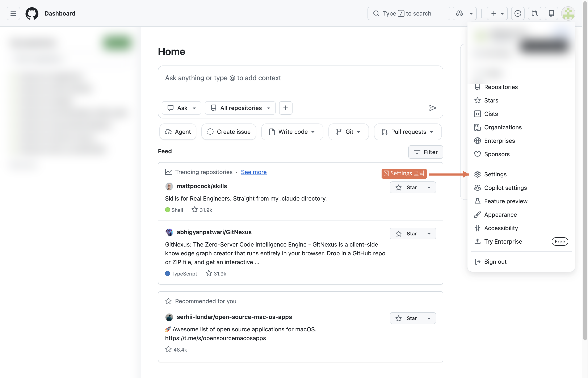Start the Agent quick action
The width and height of the screenshot is (588, 378).
coord(178,132)
